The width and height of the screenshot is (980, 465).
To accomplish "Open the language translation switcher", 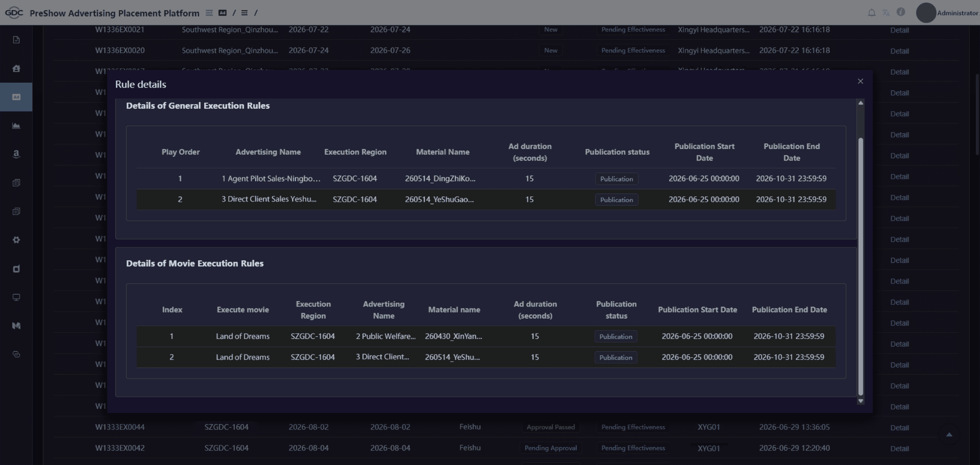I will point(886,13).
